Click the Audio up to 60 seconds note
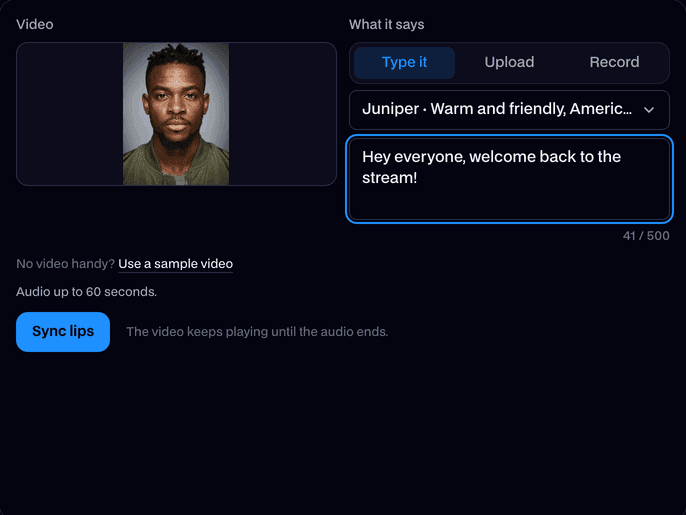 click(87, 292)
